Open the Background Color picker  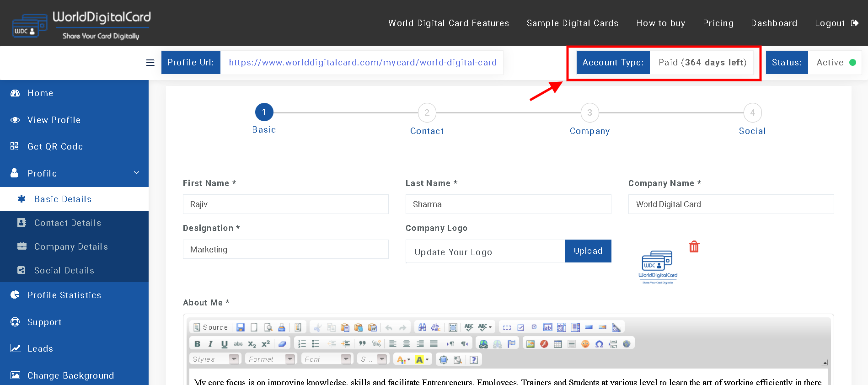coord(422,359)
